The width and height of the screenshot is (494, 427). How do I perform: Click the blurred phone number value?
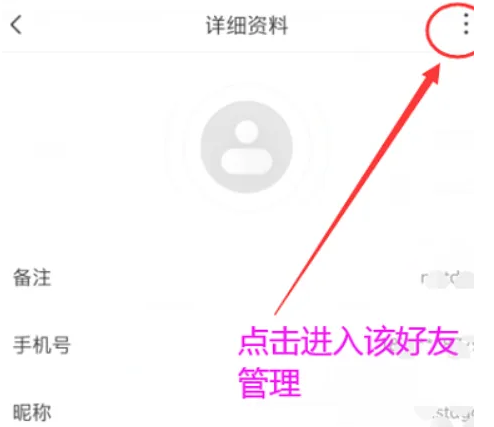pos(433,347)
